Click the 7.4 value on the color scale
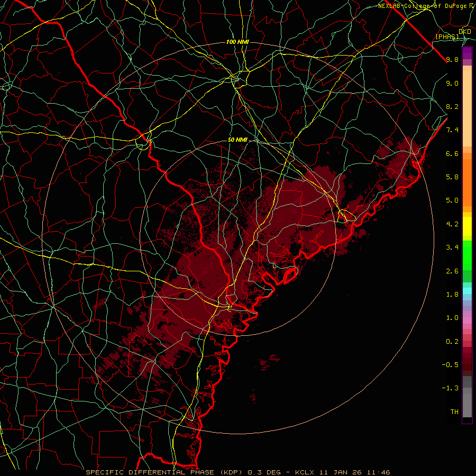Image resolution: width=476 pixels, height=476 pixels. pyautogui.click(x=452, y=130)
